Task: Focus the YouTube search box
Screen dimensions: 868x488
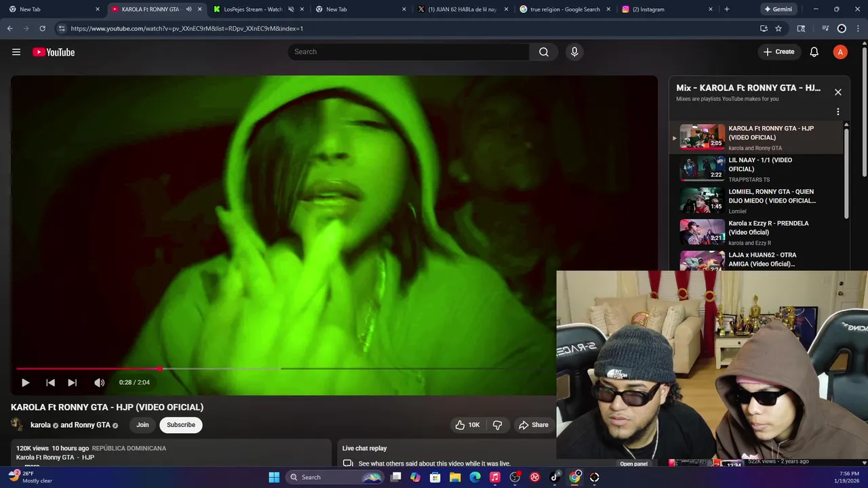Action: [408, 52]
